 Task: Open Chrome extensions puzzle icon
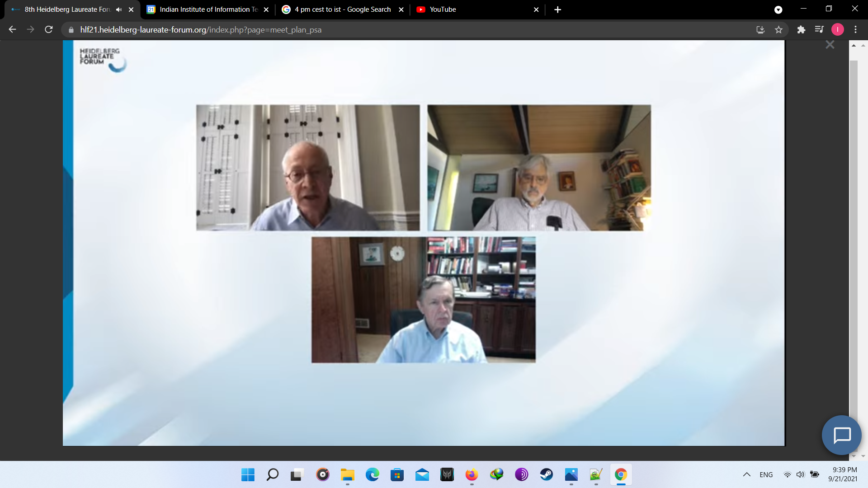click(801, 30)
